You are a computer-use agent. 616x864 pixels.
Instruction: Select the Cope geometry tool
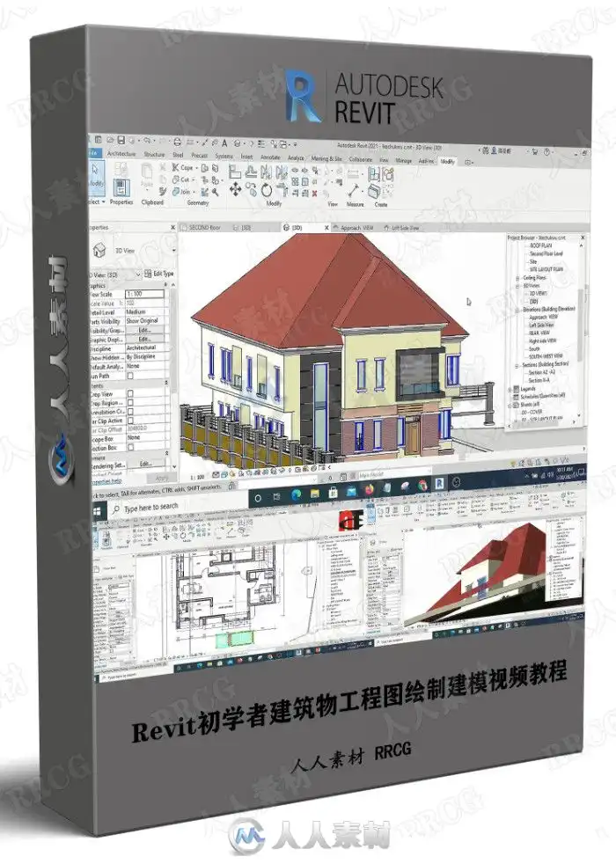(183, 167)
